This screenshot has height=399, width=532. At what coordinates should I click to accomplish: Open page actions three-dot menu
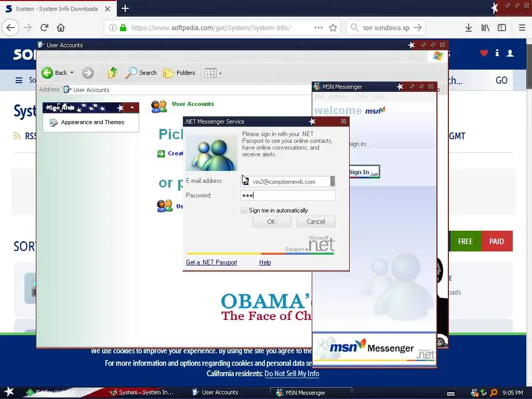[318, 28]
